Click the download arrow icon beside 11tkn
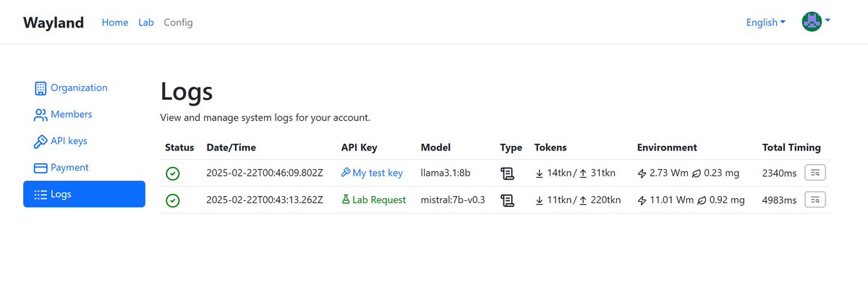 coord(539,200)
